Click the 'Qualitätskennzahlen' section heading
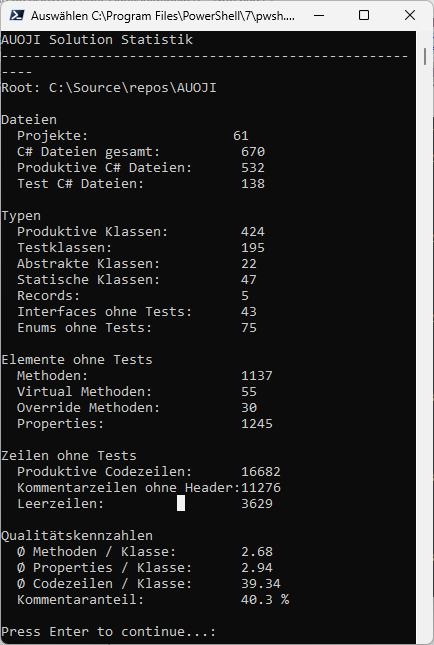The height and width of the screenshot is (645, 434). [77, 536]
